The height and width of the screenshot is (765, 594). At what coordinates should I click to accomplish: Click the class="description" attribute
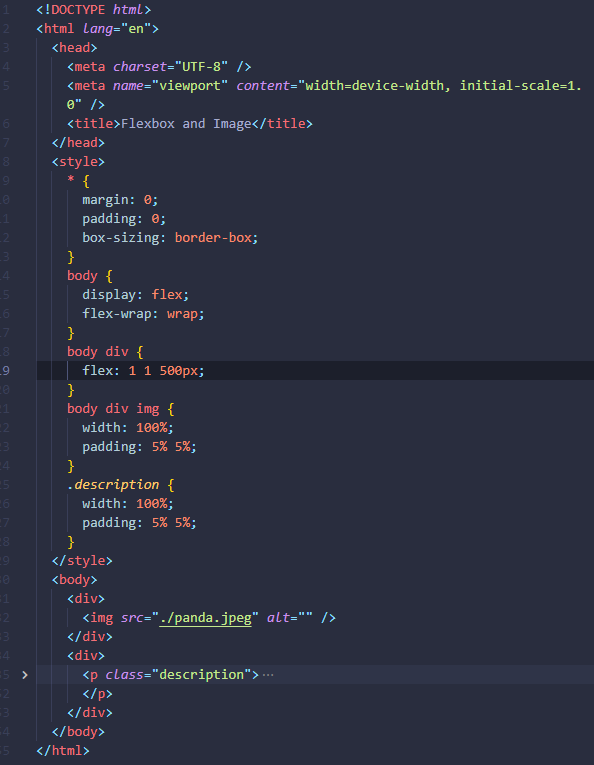click(x=178, y=675)
